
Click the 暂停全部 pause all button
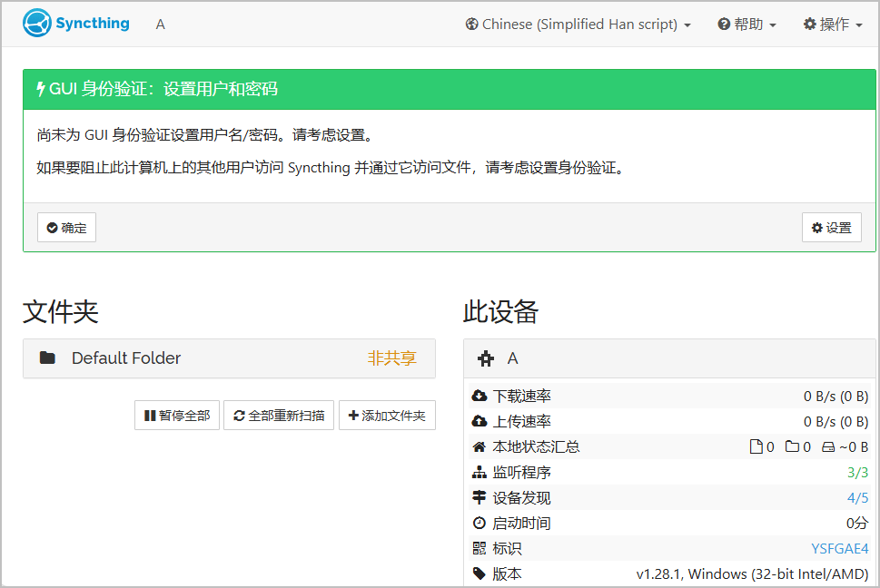(x=177, y=416)
